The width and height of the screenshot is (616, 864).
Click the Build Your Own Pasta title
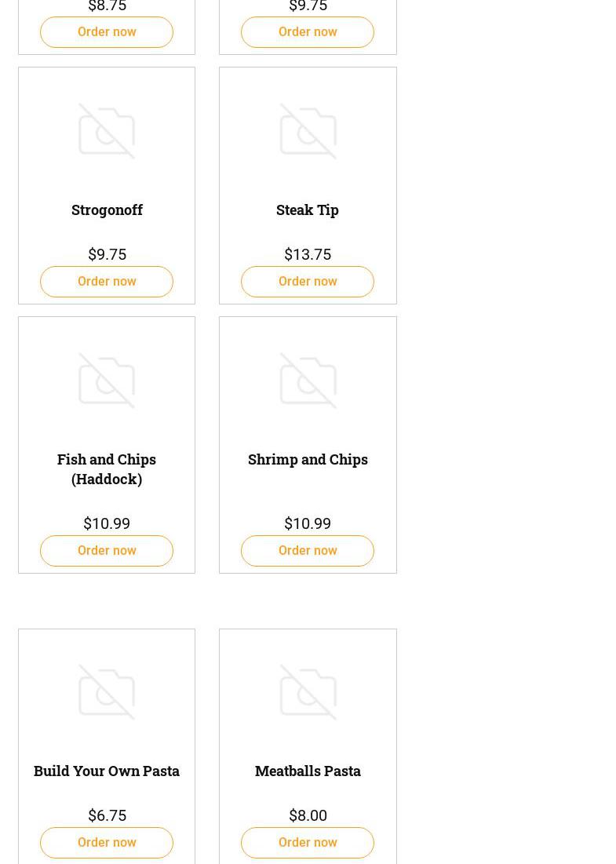click(x=107, y=771)
